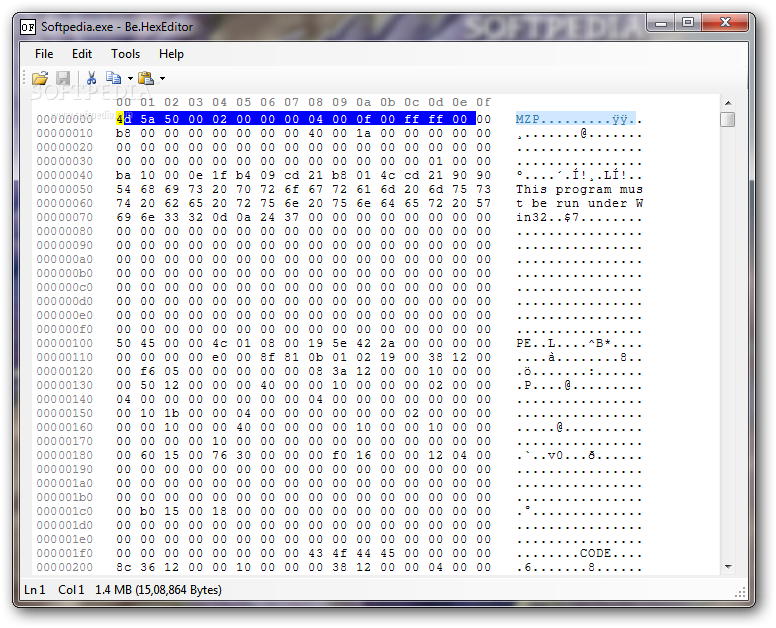
Task: Click byte 50 at start of row 00000100
Action: (x=124, y=343)
